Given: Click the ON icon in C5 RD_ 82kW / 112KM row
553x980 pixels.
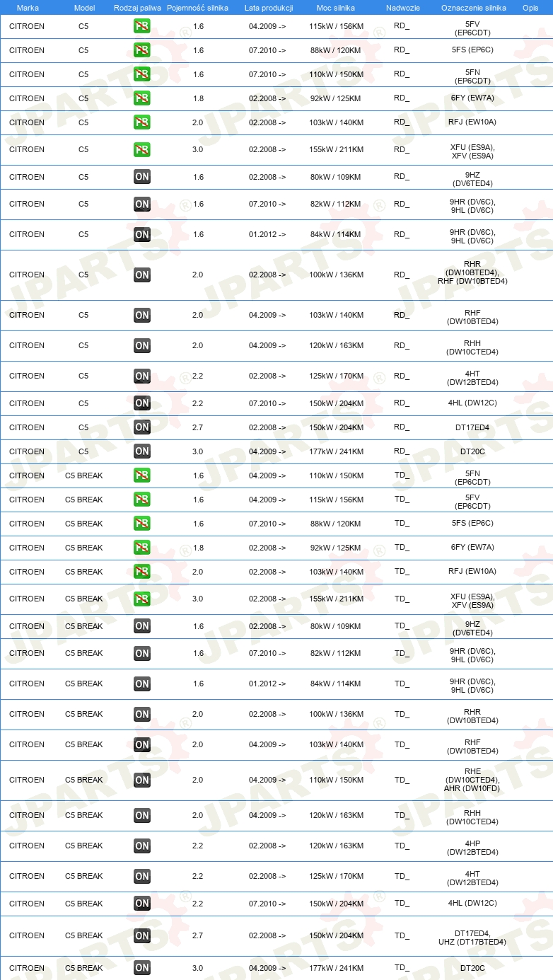Looking at the screenshot, I should click(142, 204).
